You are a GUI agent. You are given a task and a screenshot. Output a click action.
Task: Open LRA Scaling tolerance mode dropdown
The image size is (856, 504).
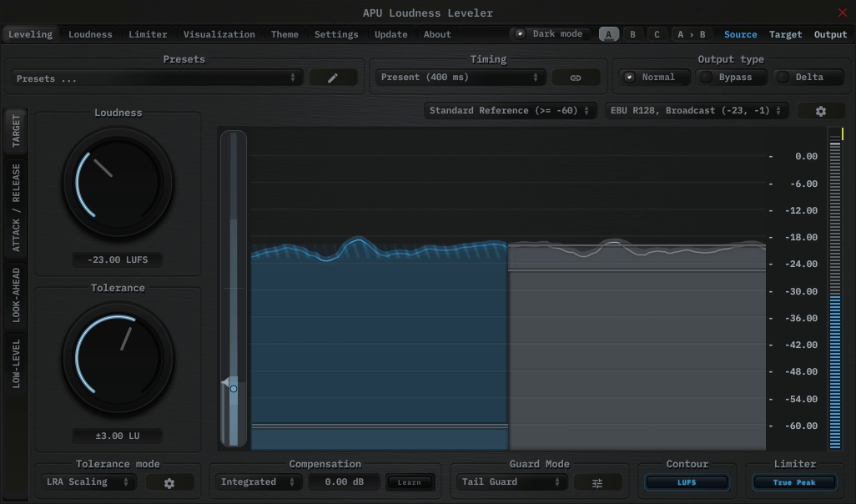click(88, 482)
